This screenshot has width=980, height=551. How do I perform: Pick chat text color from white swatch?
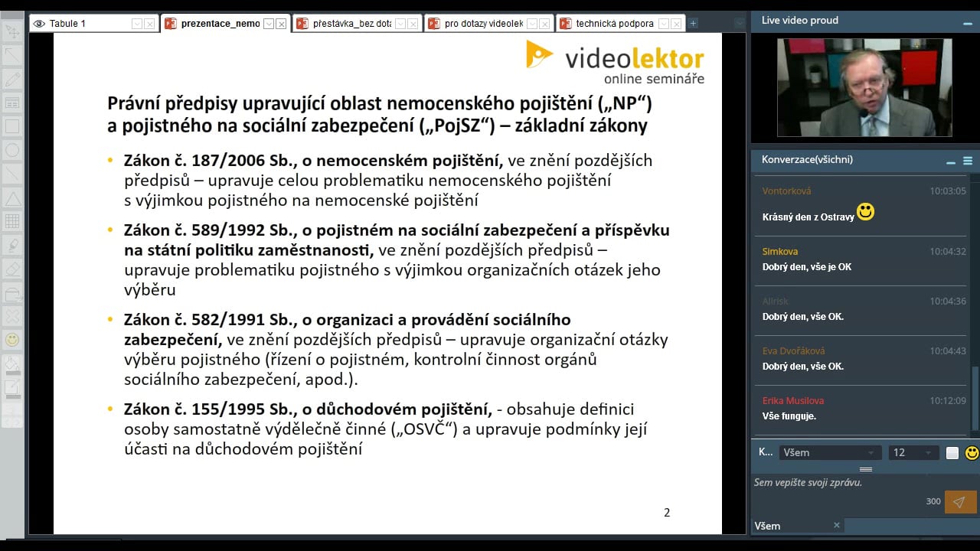coord(952,453)
